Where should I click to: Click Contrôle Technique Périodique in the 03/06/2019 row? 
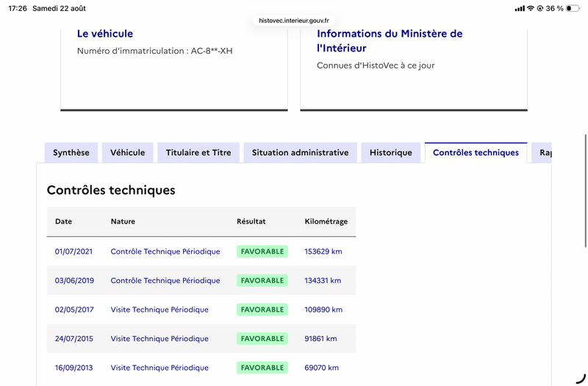[165, 281]
